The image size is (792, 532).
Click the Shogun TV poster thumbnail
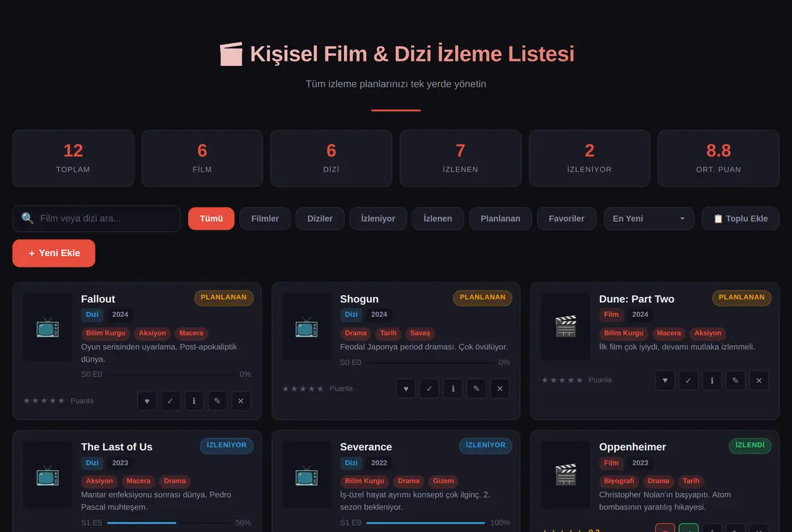[x=307, y=327]
